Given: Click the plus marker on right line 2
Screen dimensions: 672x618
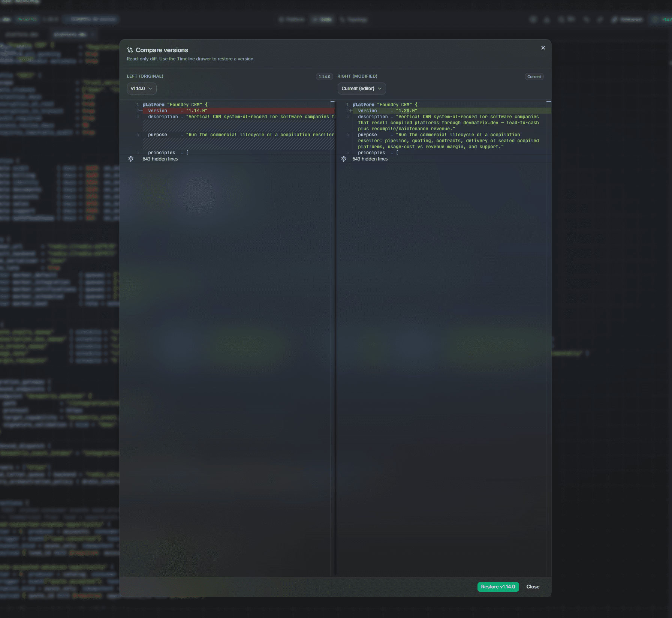Looking at the screenshot, I should point(351,111).
